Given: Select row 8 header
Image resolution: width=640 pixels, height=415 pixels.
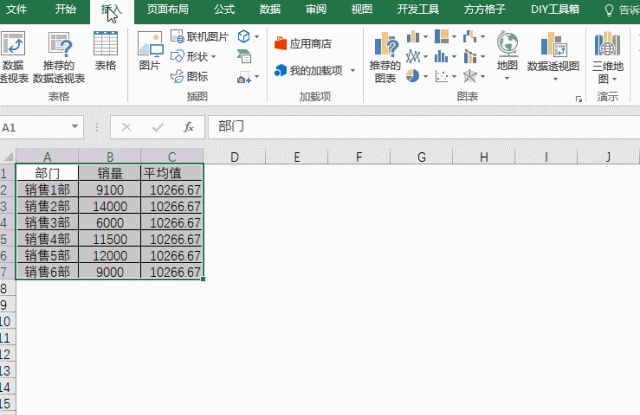Looking at the screenshot, I should [x=7, y=289].
